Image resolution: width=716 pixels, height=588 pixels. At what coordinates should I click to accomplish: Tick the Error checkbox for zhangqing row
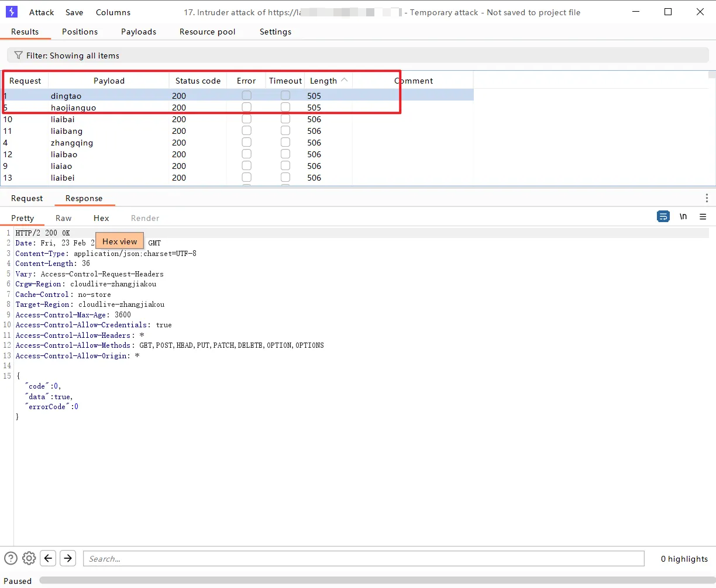pos(247,143)
